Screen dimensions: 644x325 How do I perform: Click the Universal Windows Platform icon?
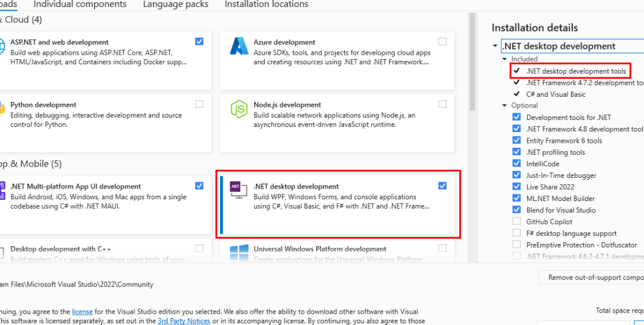pos(239,253)
